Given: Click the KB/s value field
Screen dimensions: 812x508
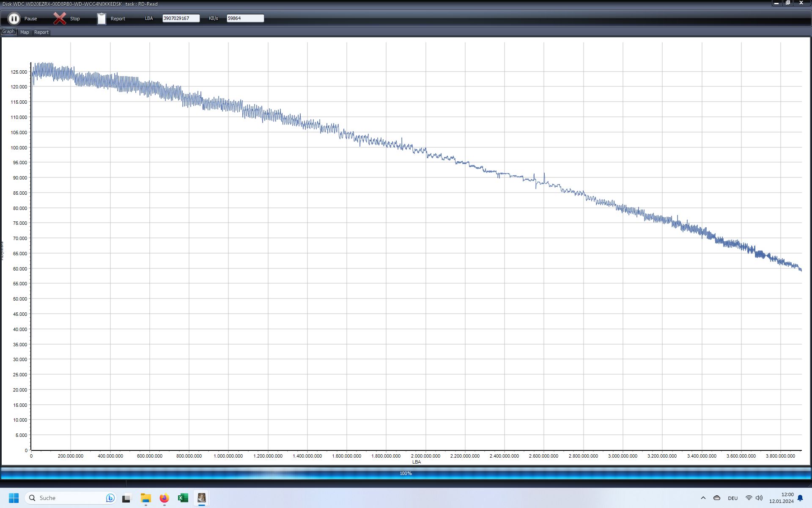Looking at the screenshot, I should point(245,18).
